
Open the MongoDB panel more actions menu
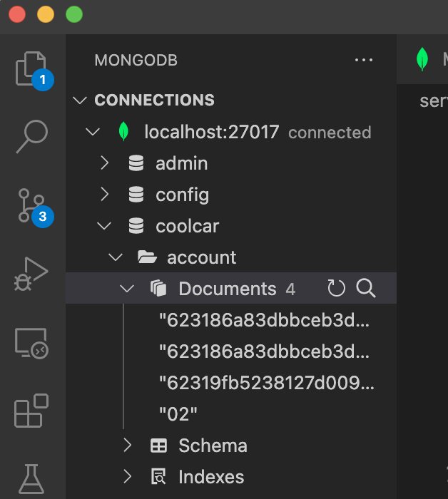coord(364,61)
